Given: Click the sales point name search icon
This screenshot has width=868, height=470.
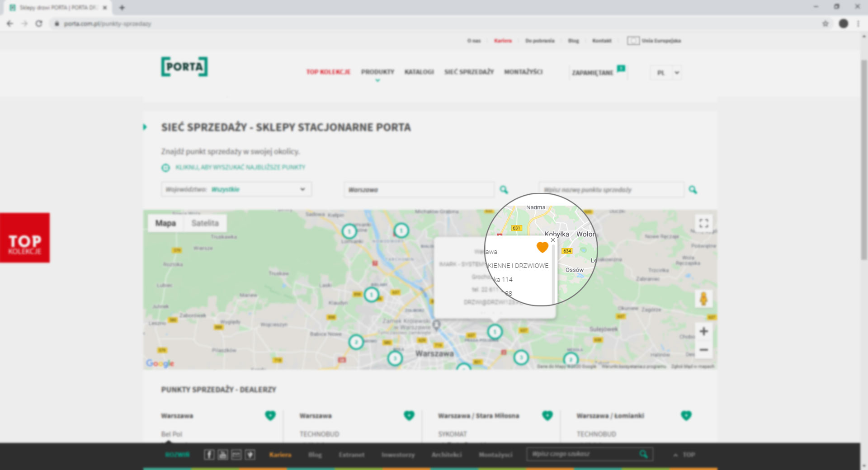Looking at the screenshot, I should [x=693, y=190].
